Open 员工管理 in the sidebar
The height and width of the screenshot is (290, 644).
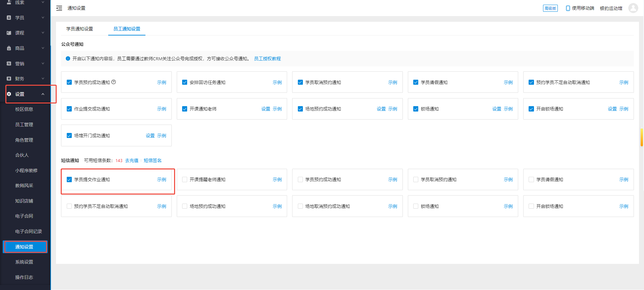click(x=24, y=125)
